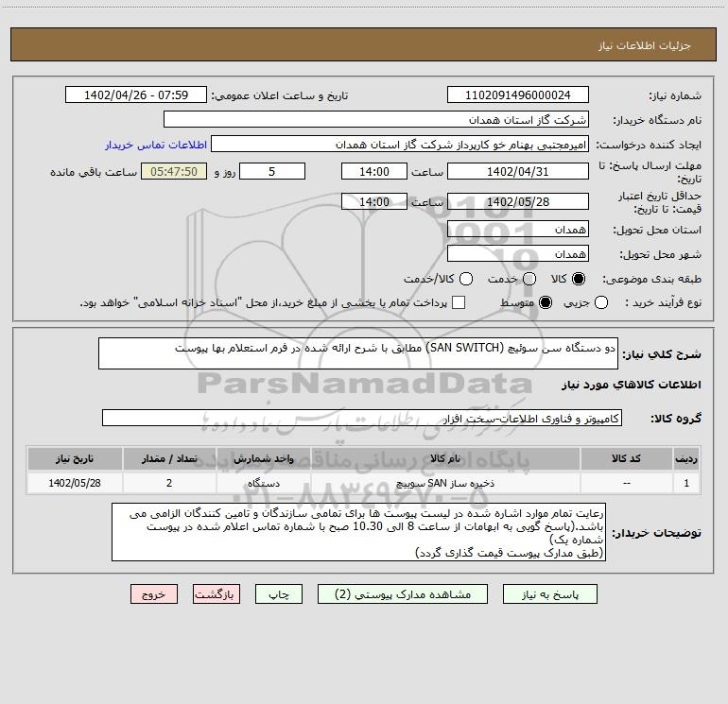Click the time field next to 1402/05/28
The height and width of the screenshot is (704, 728).
(374, 201)
